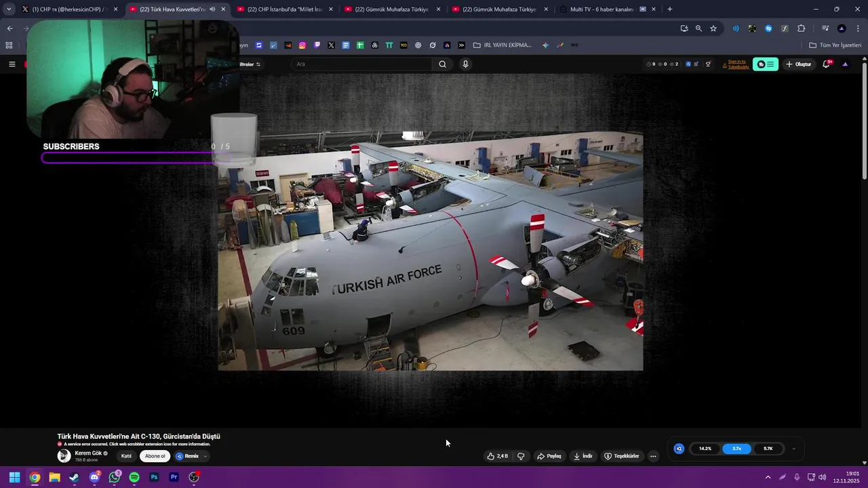The width and height of the screenshot is (868, 488).
Task: Open the Instagram bookmark icon
Action: 302,45
